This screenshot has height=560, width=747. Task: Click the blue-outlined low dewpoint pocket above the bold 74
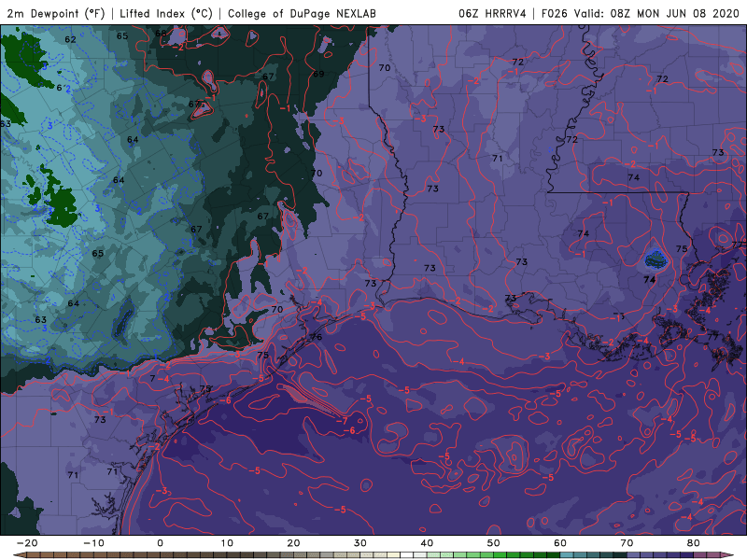[655, 259]
